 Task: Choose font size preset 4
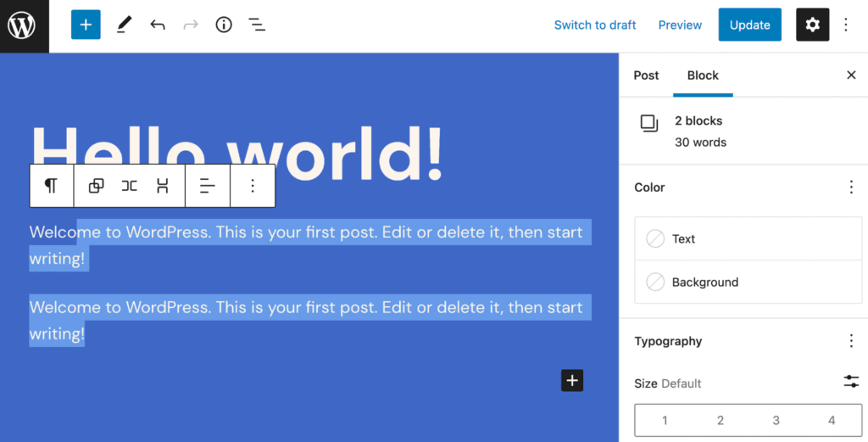click(832, 420)
